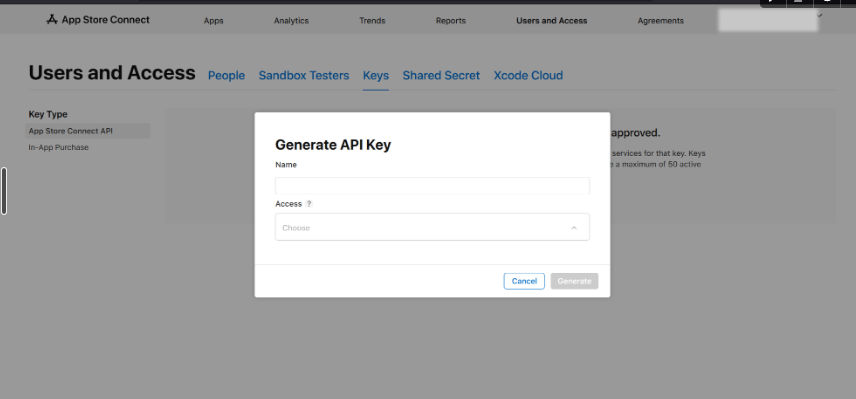856x399 pixels.
Task: Click the Access dropdown chevron arrow
Action: [574, 228]
